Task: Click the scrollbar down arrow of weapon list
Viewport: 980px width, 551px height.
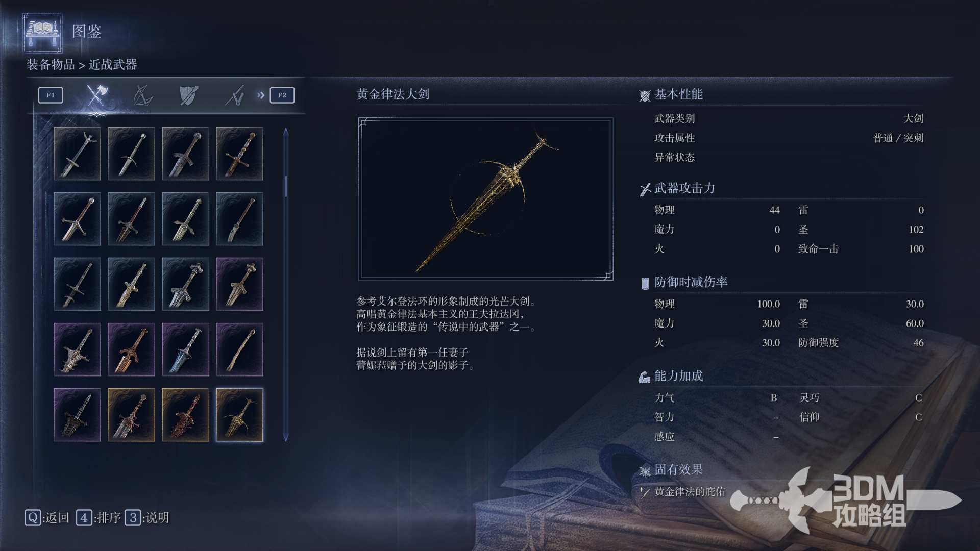Action: pos(286,437)
